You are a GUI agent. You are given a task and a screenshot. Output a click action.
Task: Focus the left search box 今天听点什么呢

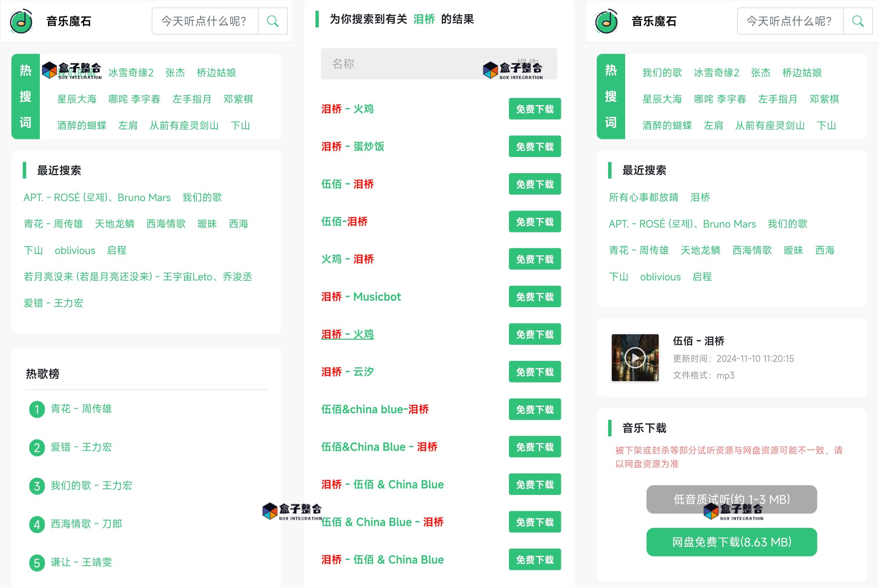pyautogui.click(x=205, y=21)
